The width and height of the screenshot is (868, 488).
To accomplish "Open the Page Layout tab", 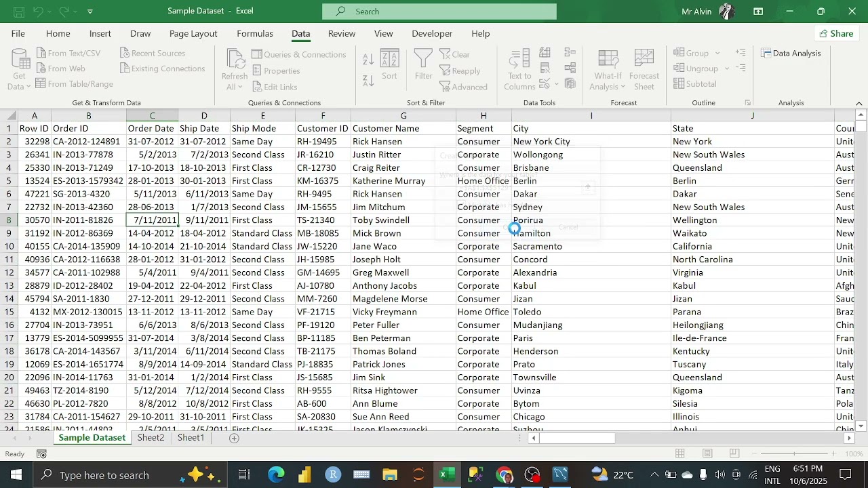I will (193, 33).
